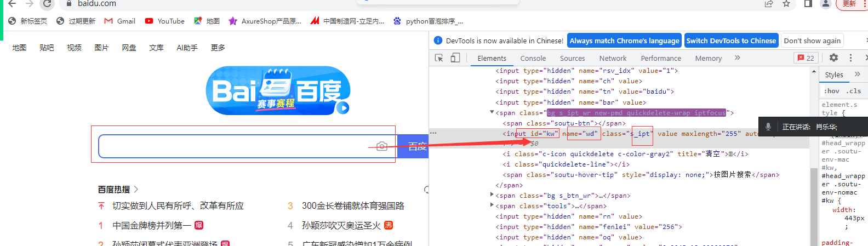This screenshot has width=868, height=246.
Task: Show more style pane tabs chevron
Action: coord(858,74)
